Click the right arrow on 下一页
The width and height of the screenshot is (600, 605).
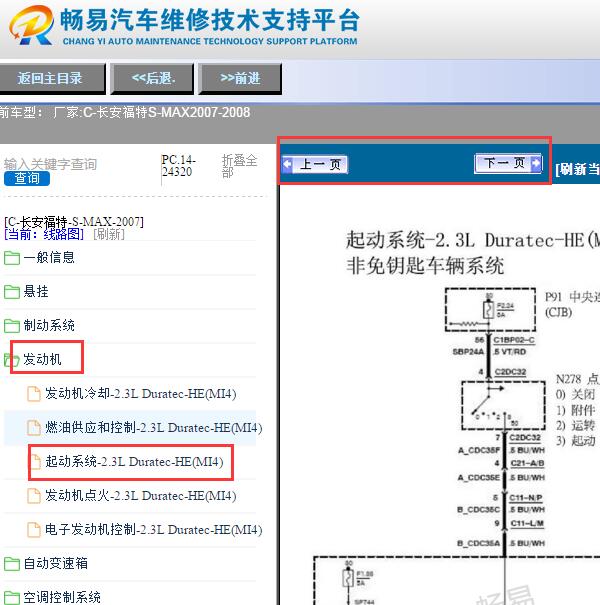536,163
